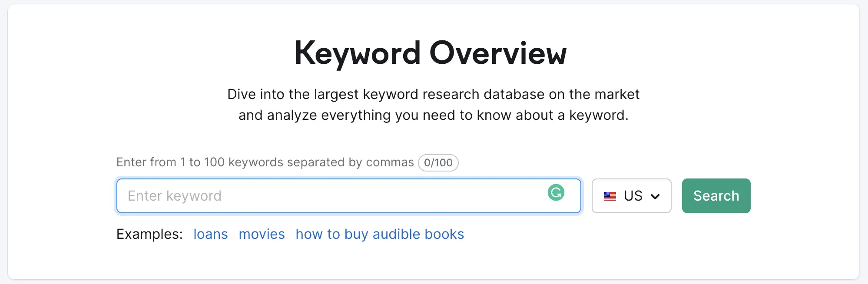Click the 'and analyze everything you need' line
Image resolution: width=868 pixels, height=284 pixels.
pos(433,115)
